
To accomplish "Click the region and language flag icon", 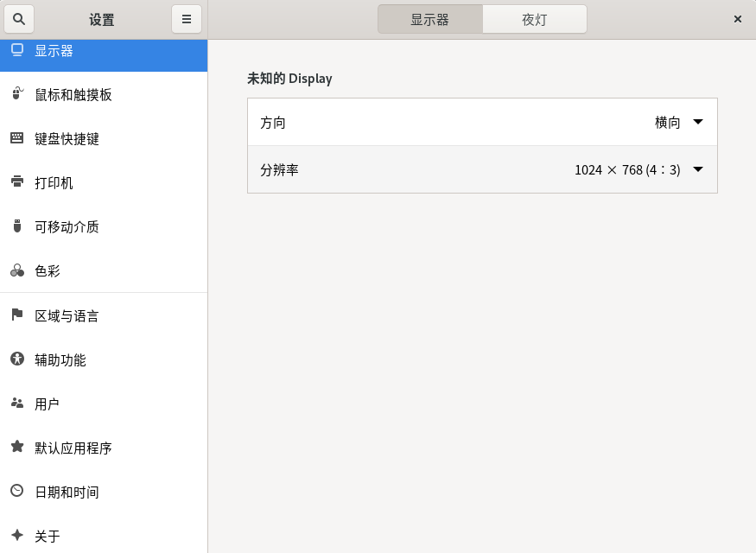I will click(16, 315).
